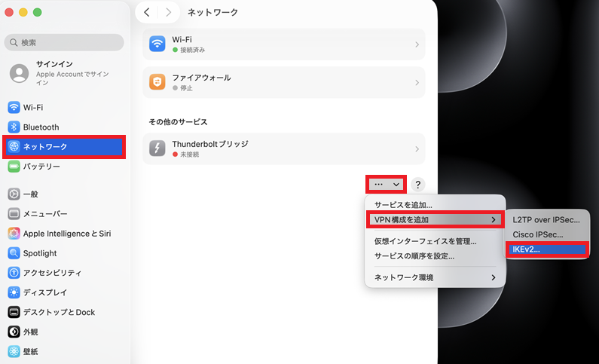The height and width of the screenshot is (364, 599).
Task: Open ディスプレイ settings
Action: click(44, 292)
